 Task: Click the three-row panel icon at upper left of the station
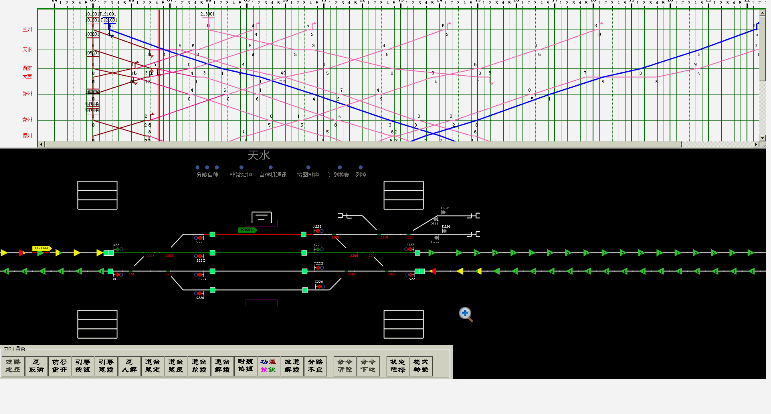pos(97,195)
